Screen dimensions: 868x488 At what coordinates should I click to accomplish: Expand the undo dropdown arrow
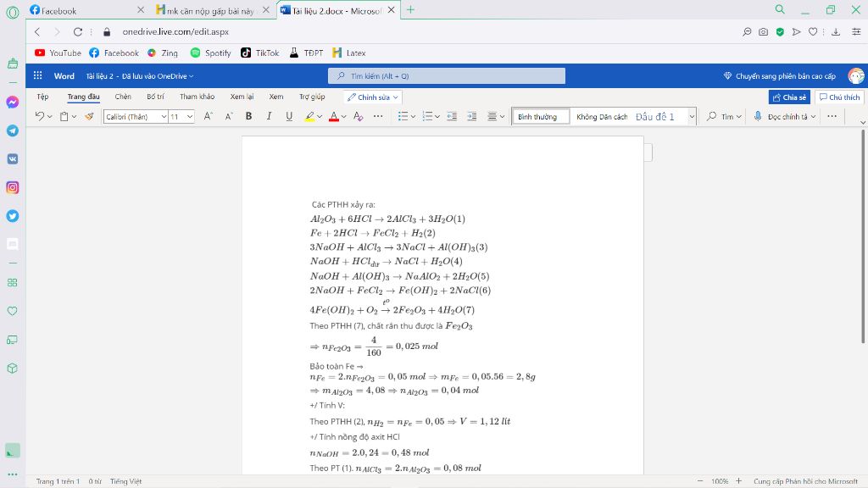[x=50, y=117]
